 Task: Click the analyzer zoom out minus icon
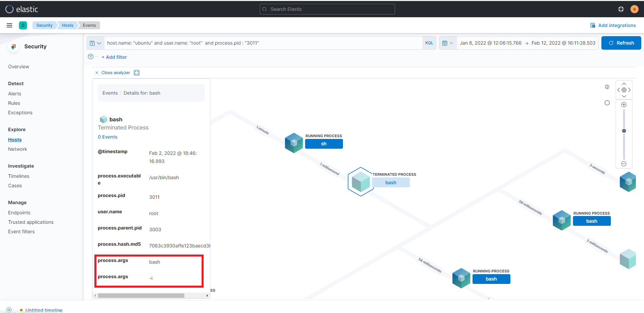(624, 164)
